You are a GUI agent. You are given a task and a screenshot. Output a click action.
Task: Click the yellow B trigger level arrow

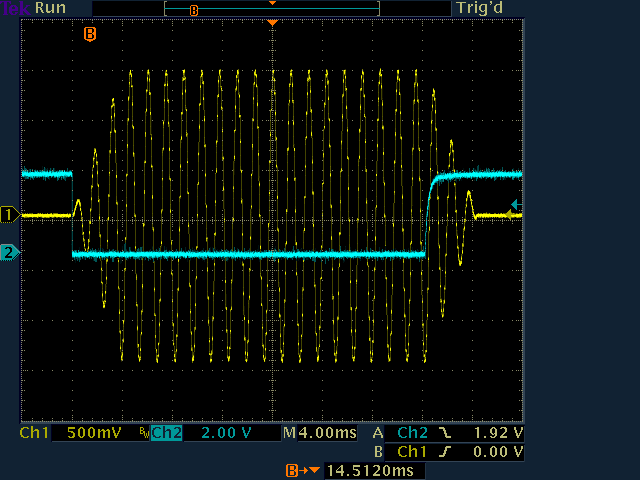pos(510,215)
